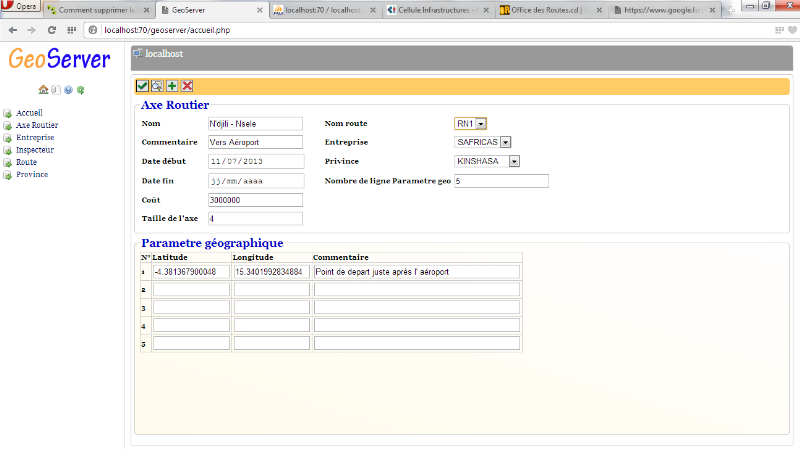The width and height of the screenshot is (800, 449).
Task: Click the heart bookmark icon in address bar
Action: pyautogui.click(x=792, y=30)
